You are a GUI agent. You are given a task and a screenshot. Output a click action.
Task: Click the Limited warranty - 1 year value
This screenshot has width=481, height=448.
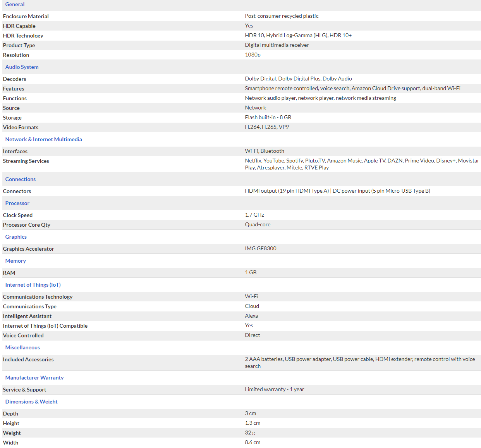click(x=274, y=389)
